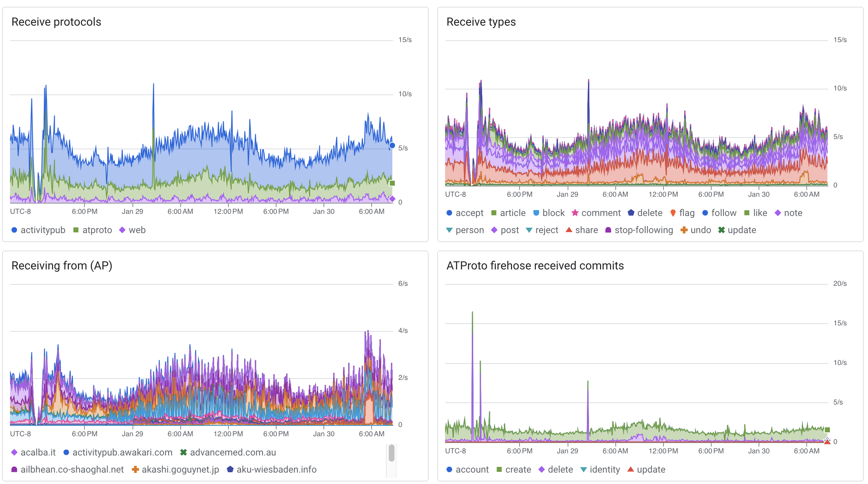
Task: Click the legend scrollbar in Receiving from (AP)
Action: tap(391, 453)
